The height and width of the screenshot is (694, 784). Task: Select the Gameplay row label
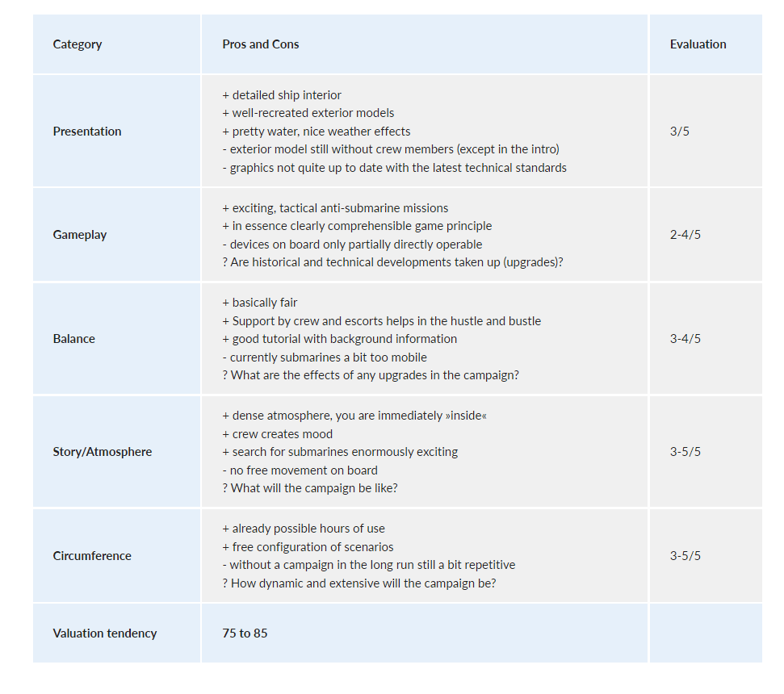click(x=80, y=235)
